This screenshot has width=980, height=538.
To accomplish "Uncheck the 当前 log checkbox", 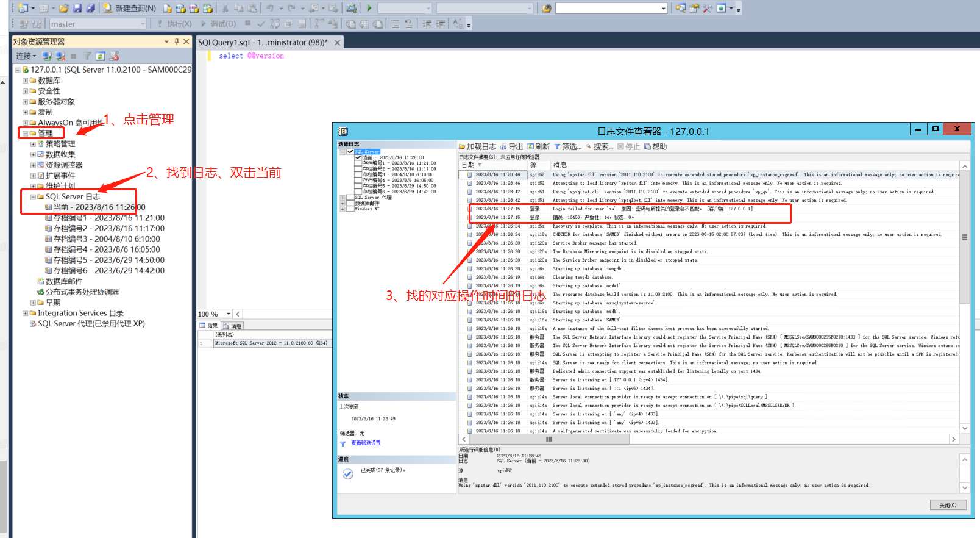I will (358, 157).
